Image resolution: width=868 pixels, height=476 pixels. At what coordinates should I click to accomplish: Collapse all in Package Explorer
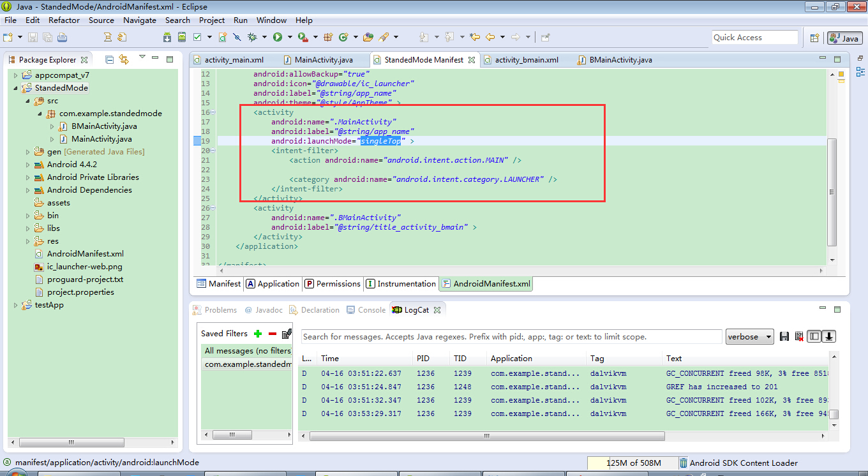tap(109, 59)
